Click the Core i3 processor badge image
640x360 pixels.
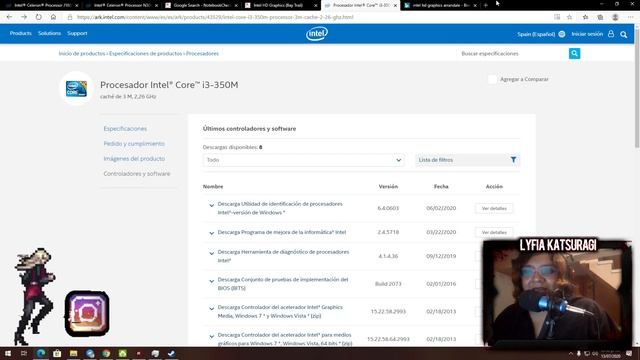[x=76, y=88]
